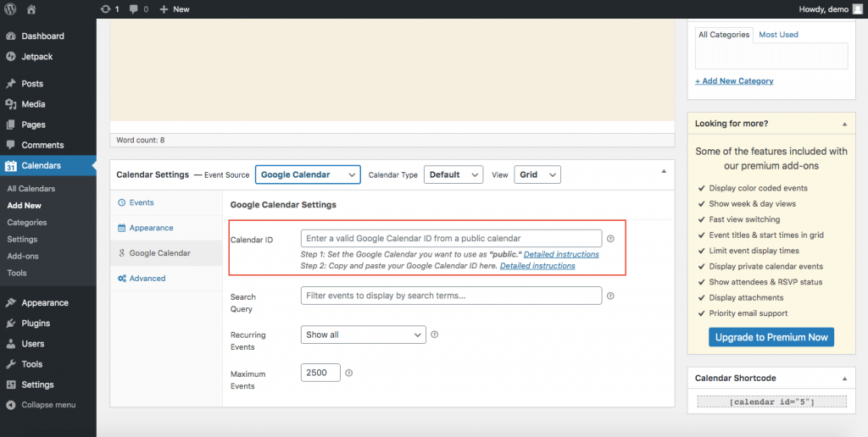Open Tools under Calendars submenu
Screen dimensions: 868x437
pos(17,273)
